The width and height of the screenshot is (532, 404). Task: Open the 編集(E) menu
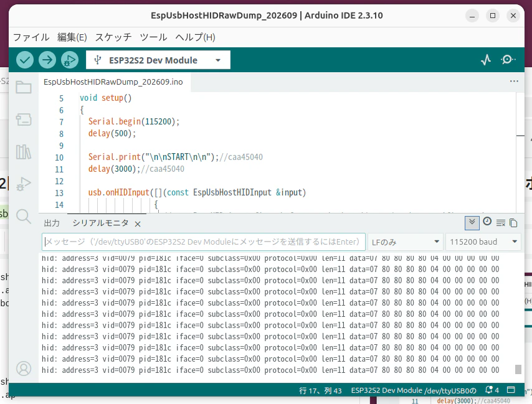[x=72, y=37]
